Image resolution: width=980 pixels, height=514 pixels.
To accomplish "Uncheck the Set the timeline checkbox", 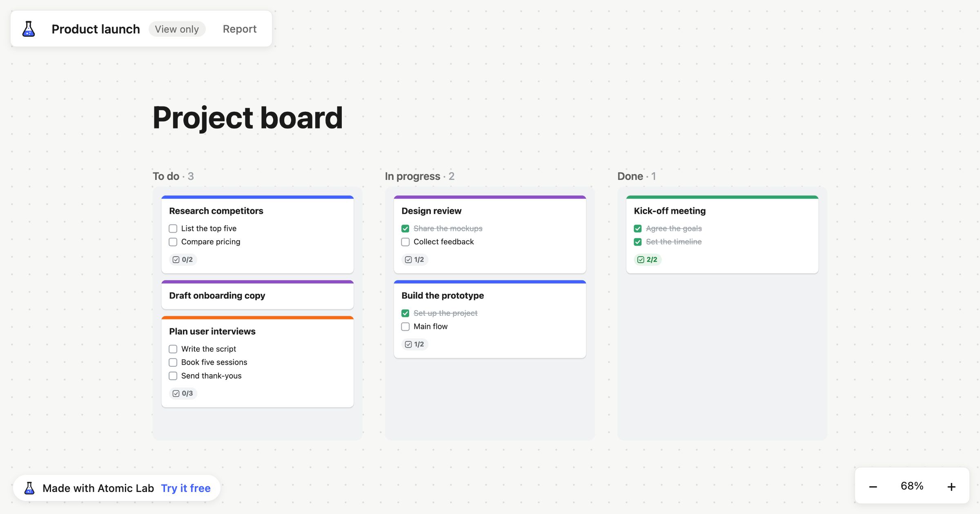I will [638, 242].
